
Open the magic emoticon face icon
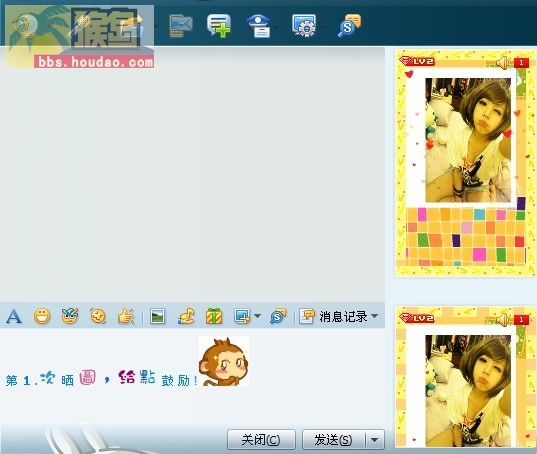click(70, 316)
